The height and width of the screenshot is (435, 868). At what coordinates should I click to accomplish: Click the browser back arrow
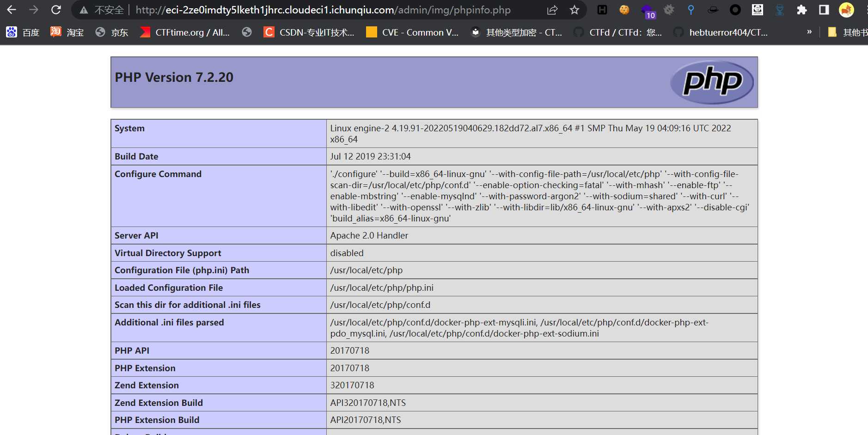tap(12, 10)
